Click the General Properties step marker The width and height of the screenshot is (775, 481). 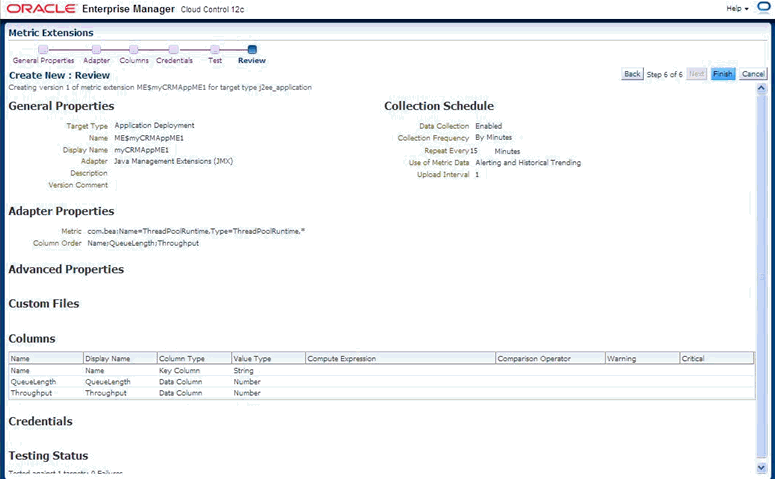[43, 49]
